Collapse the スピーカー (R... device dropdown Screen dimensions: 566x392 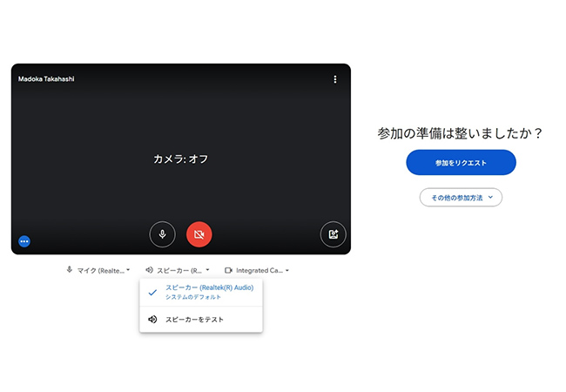179,270
